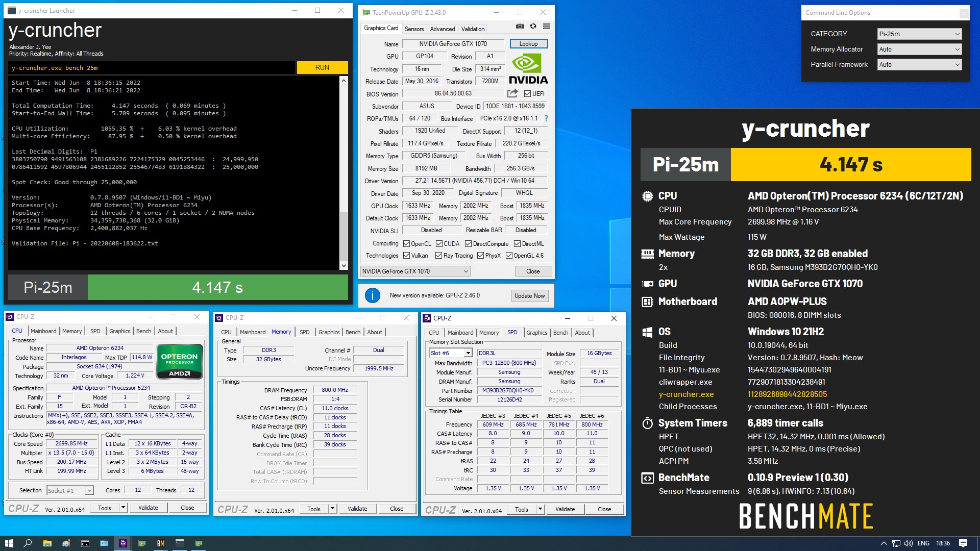Click scroll-up arrow in y-cruncher console
The width and height of the screenshot is (980, 551).
[x=344, y=81]
